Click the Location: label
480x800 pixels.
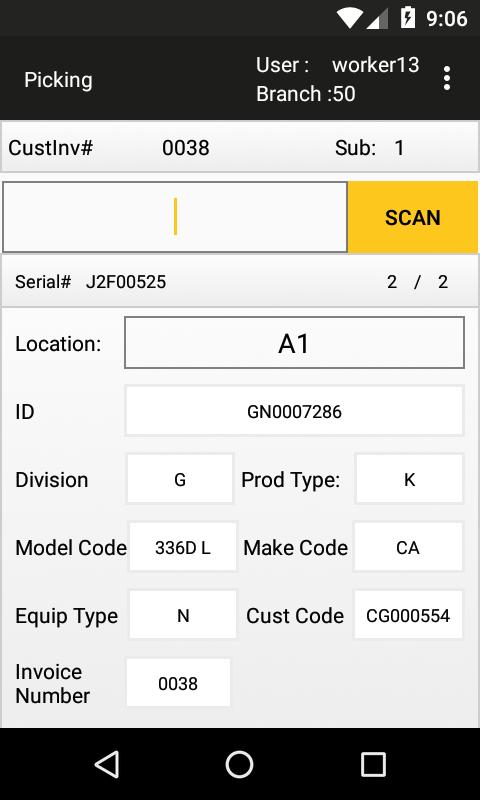click(58, 344)
